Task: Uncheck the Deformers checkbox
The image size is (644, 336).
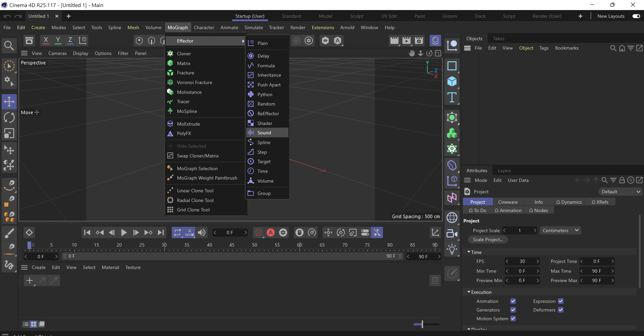Action: (560, 310)
